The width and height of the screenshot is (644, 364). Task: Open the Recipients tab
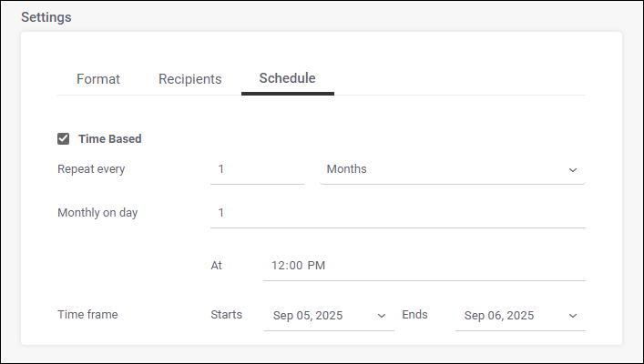pos(189,79)
